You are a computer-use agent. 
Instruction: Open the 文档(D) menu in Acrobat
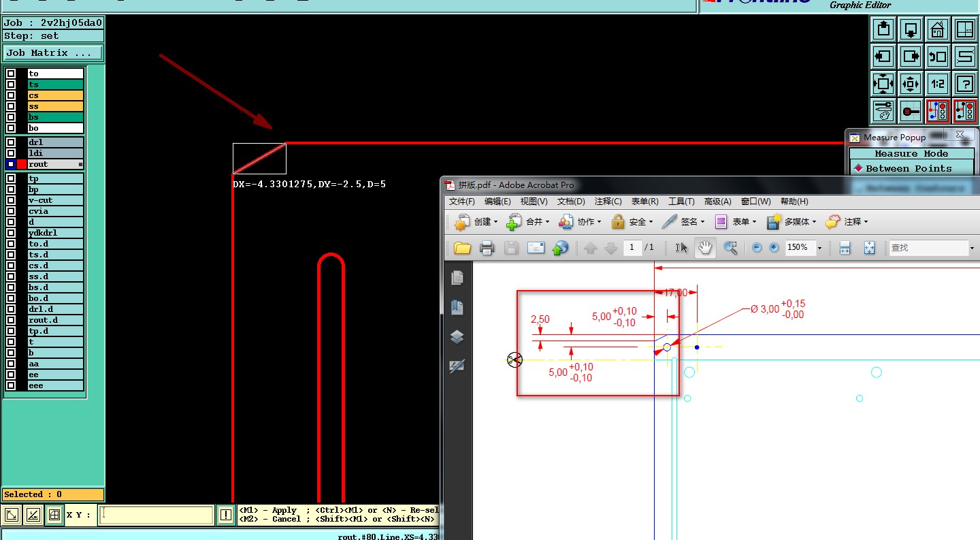[x=571, y=202]
